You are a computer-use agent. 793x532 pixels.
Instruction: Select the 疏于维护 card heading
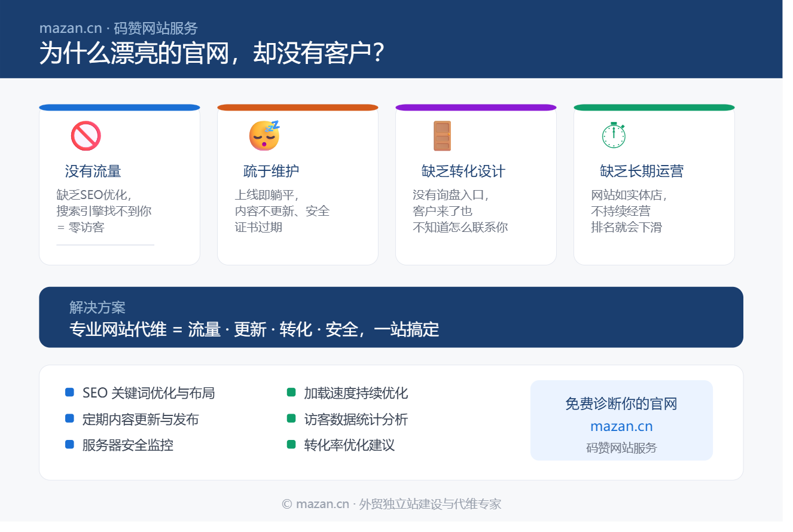tap(272, 172)
